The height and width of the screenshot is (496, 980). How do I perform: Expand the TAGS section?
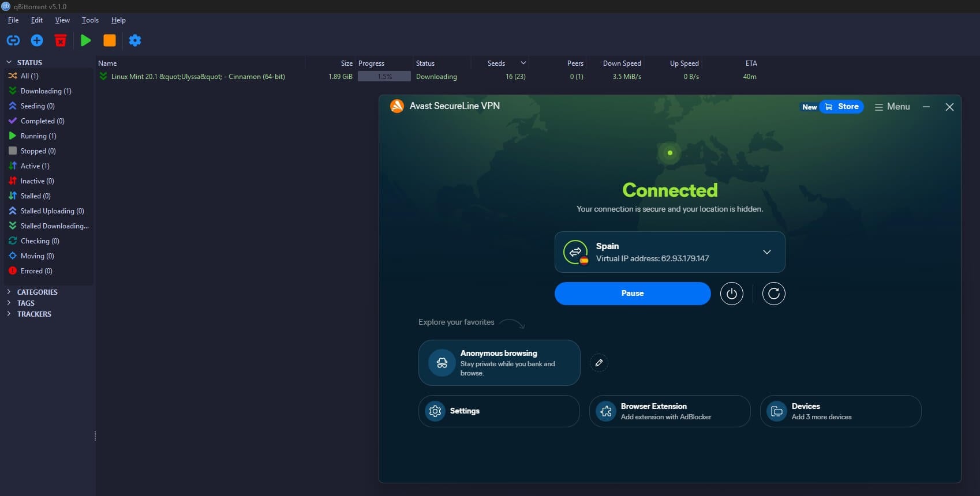coord(9,303)
